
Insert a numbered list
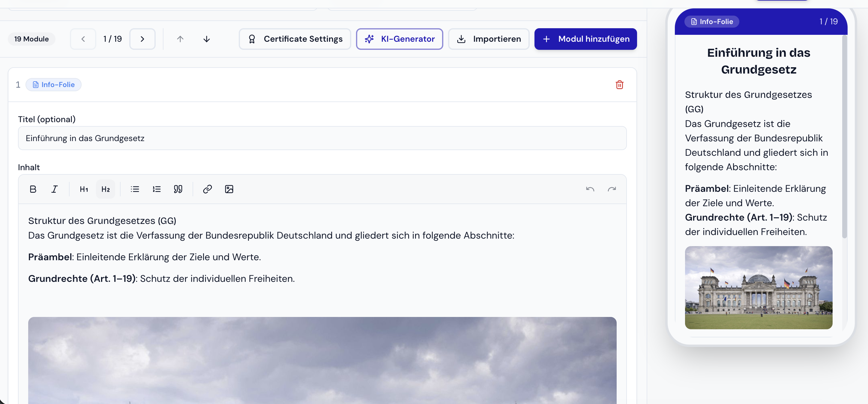point(156,189)
